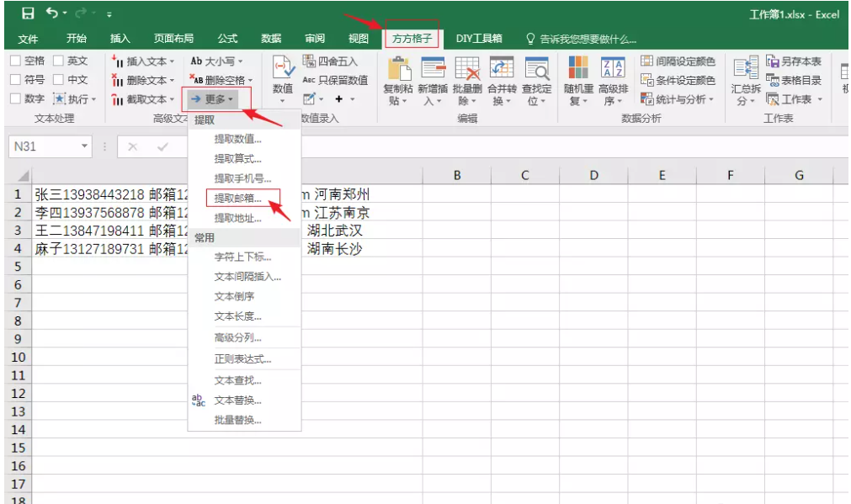
Task: Switch to the 公式 tab
Action: (x=227, y=39)
